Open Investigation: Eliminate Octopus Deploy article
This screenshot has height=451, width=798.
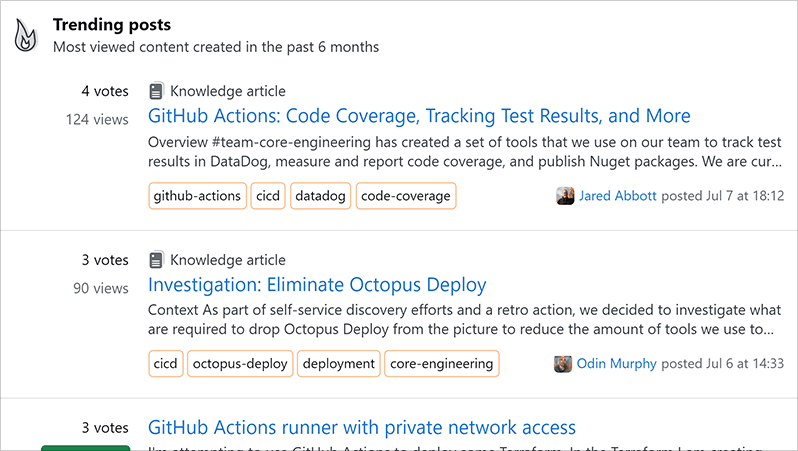point(317,285)
